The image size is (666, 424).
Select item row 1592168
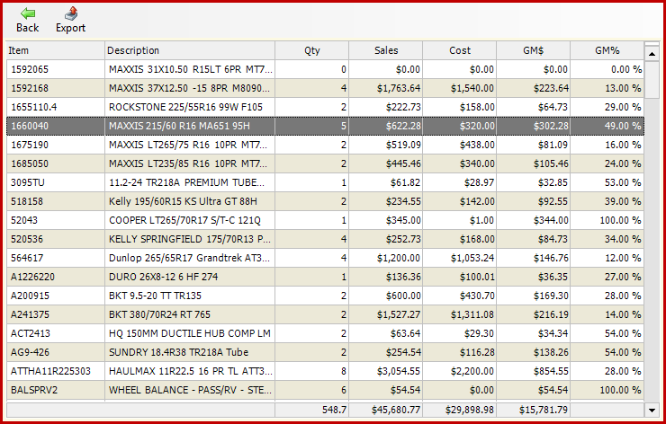point(325,88)
